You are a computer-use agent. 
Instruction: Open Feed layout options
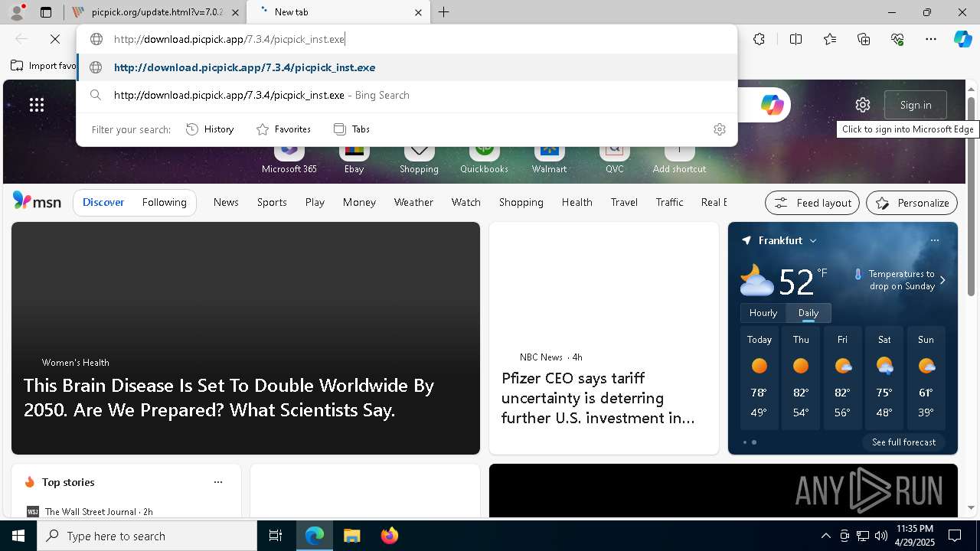(x=812, y=203)
